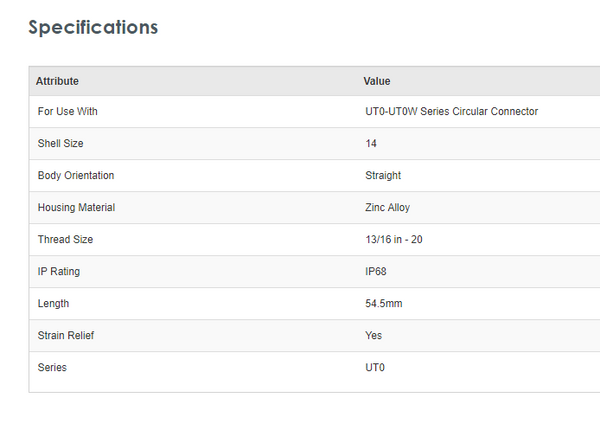The height and width of the screenshot is (430, 600).
Task: Select the Strain Relief attribute label
Action: click(66, 336)
